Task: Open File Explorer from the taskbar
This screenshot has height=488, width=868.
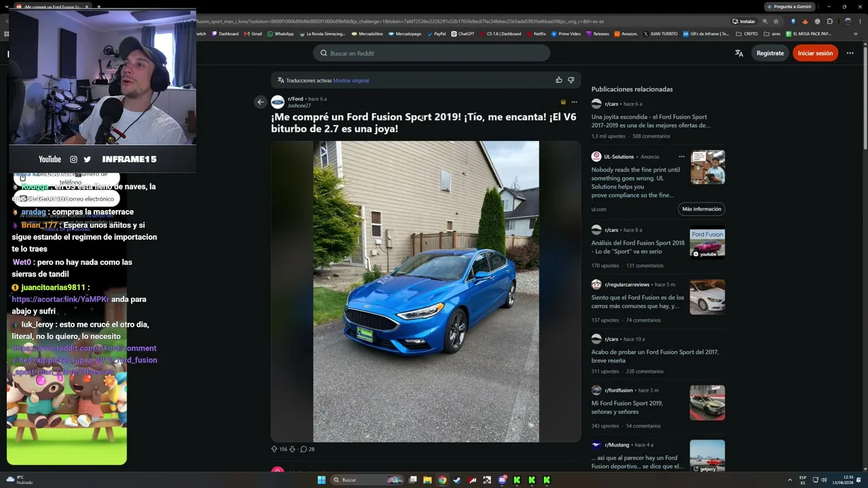Action: [x=427, y=480]
